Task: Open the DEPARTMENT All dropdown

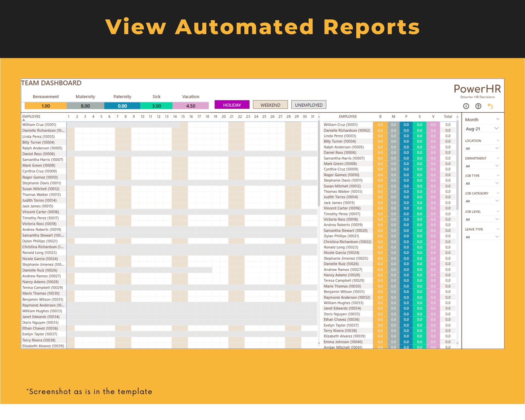Action: point(482,166)
